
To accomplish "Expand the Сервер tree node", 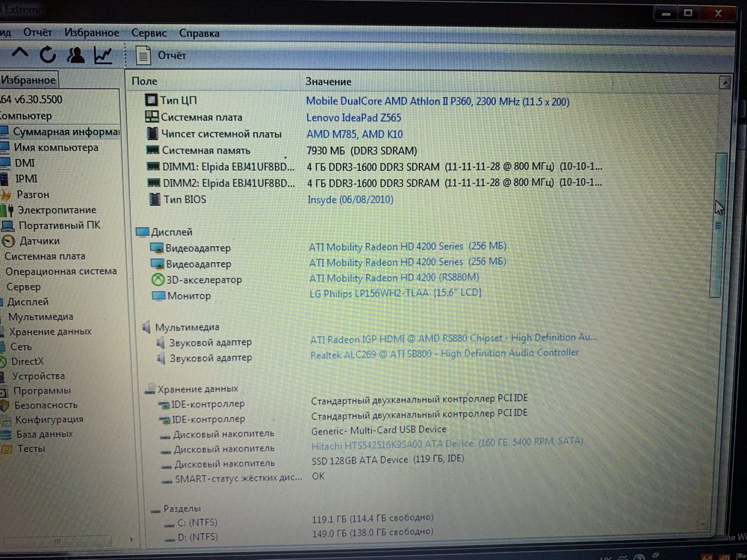I will click(x=23, y=287).
